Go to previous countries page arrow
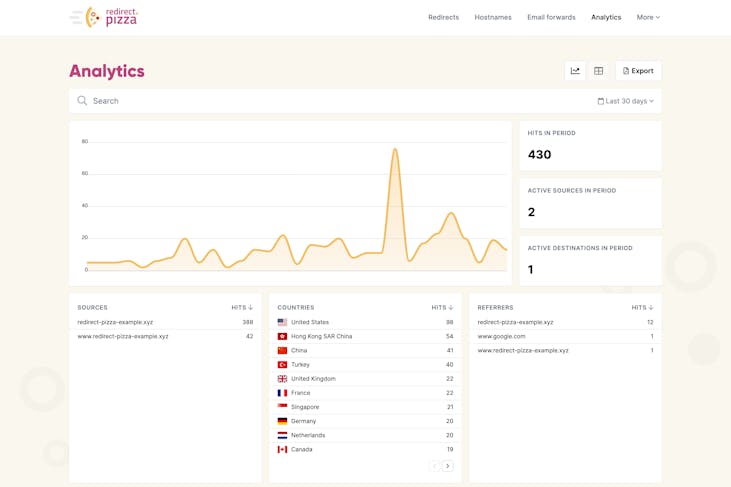Image resolution: width=731 pixels, height=487 pixels. coord(434,466)
